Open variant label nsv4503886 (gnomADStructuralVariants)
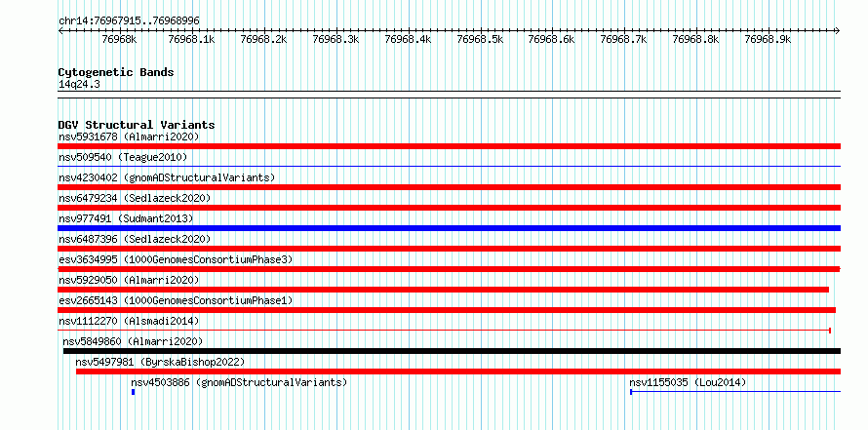Screen dimensions: 868x430 point(239,382)
